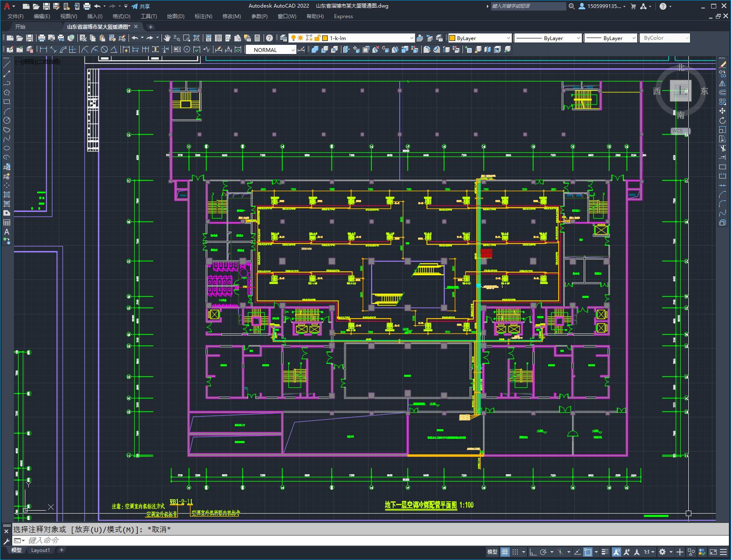731x560 pixels.
Task: Click the Make Object's Layer Current icon
Action: click(x=420, y=38)
